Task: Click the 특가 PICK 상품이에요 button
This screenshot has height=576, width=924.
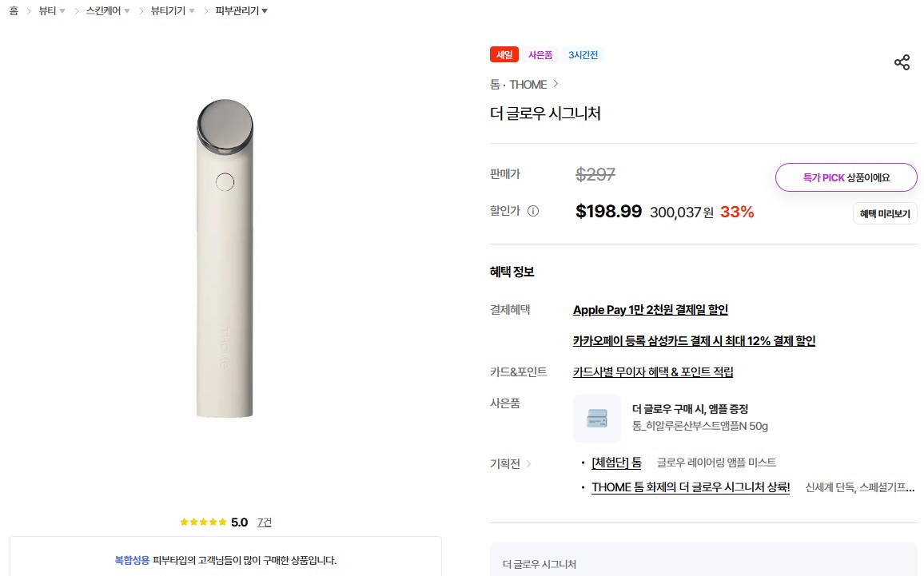Action: tap(846, 177)
